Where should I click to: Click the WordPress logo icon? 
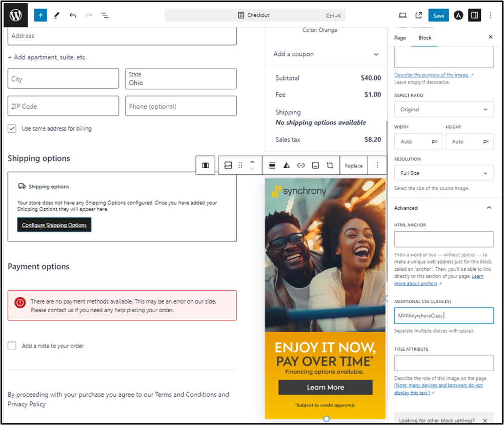(x=15, y=15)
